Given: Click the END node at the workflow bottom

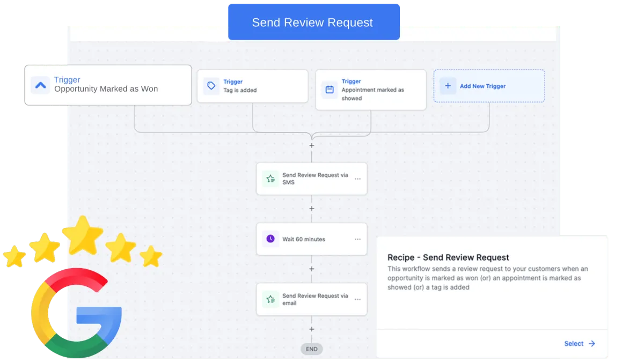Looking at the screenshot, I should [311, 349].
